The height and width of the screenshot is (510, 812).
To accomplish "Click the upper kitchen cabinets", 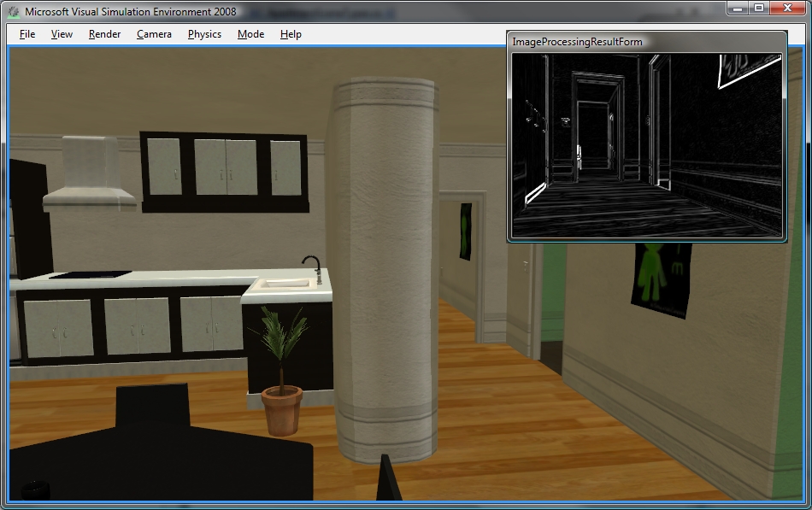I will click(218, 167).
